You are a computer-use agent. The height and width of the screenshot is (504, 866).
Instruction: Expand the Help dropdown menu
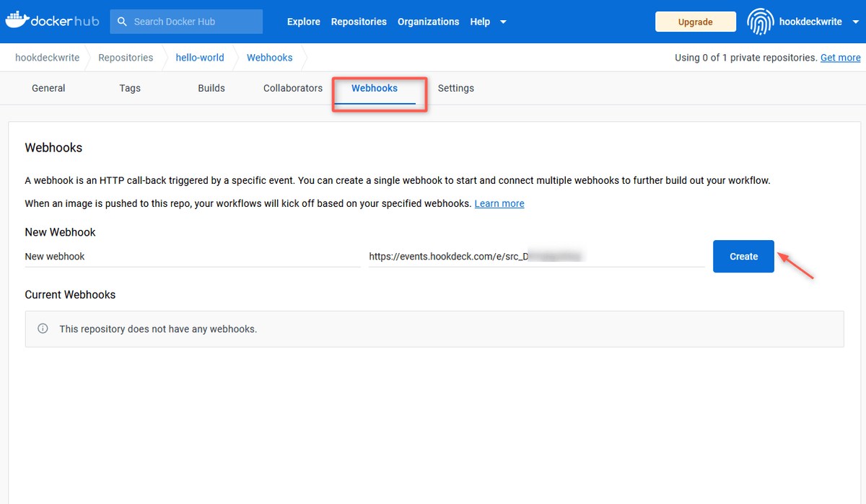(x=480, y=22)
